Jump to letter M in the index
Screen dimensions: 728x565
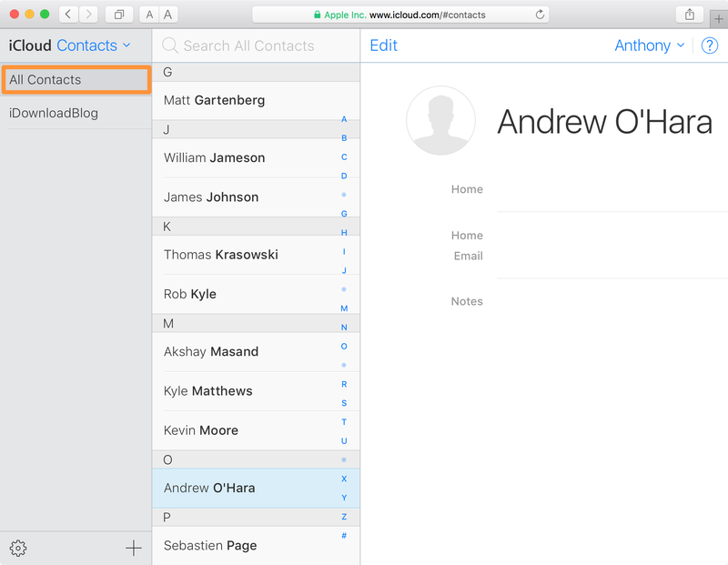pos(344,308)
